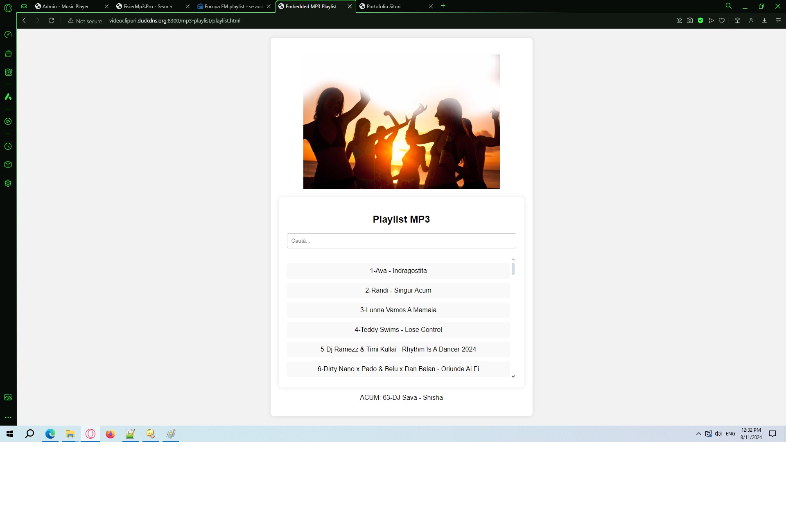Pin the page to Pinboards
Viewport: 786px width, 532px height.
679,20
